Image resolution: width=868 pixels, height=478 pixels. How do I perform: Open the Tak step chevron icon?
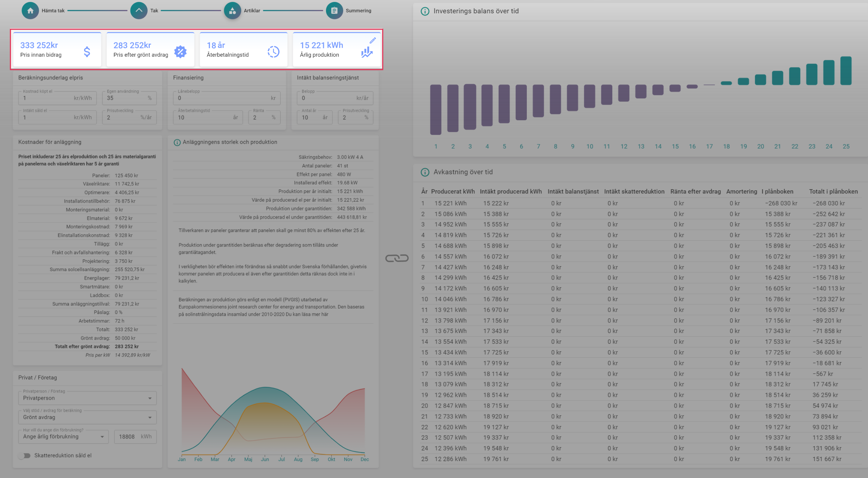[x=139, y=10]
